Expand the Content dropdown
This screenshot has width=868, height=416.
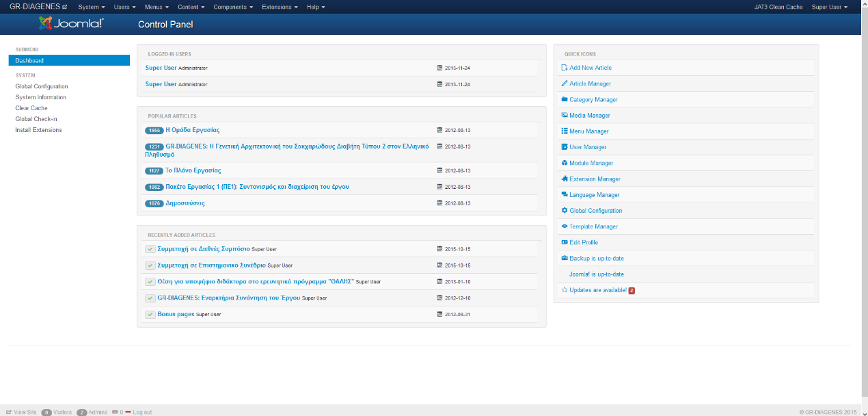tap(191, 7)
